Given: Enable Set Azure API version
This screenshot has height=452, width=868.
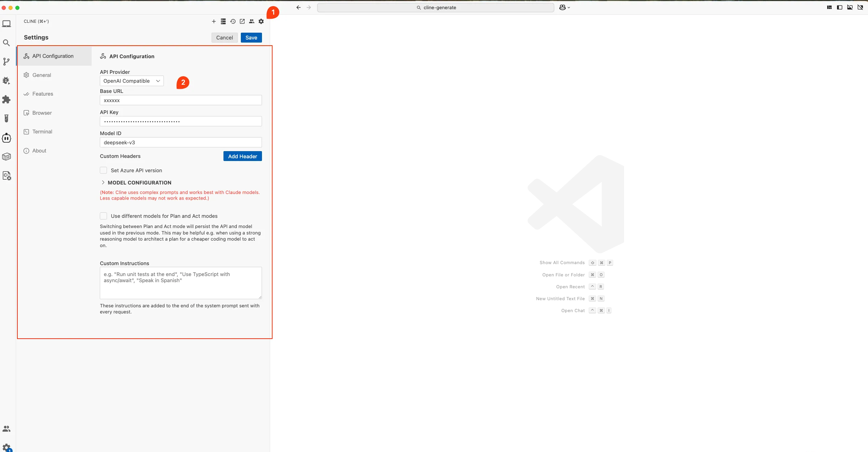Looking at the screenshot, I should pos(104,170).
